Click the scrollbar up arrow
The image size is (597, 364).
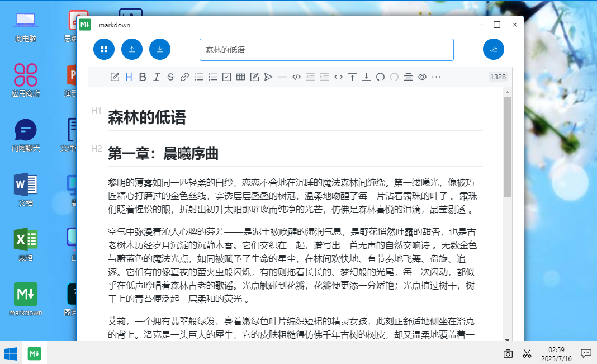click(507, 92)
